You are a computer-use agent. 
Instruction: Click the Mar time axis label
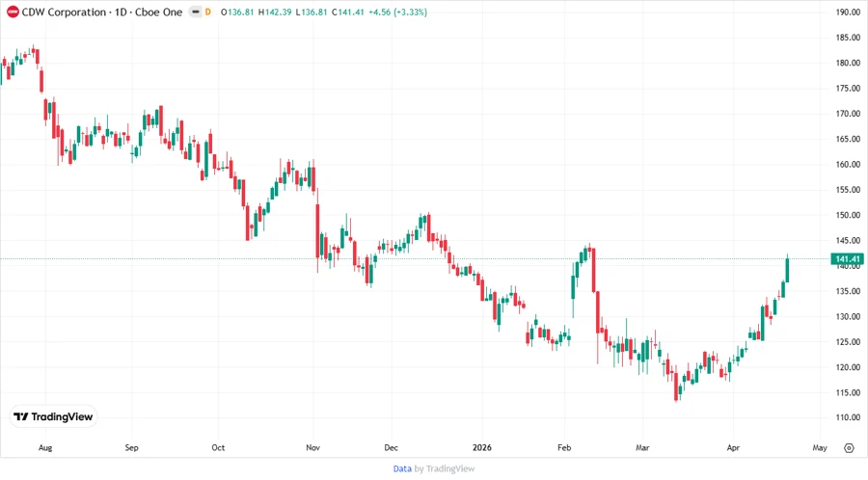642,448
